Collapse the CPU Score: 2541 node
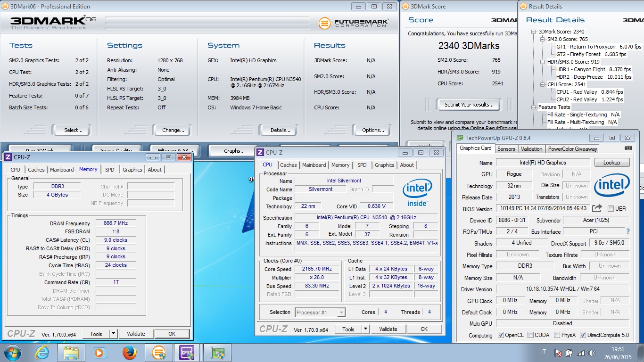This screenshot has height=362, width=644. point(543,84)
